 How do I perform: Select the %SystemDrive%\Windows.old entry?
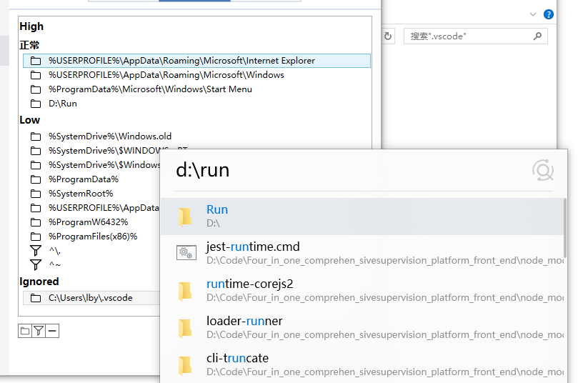(110, 136)
